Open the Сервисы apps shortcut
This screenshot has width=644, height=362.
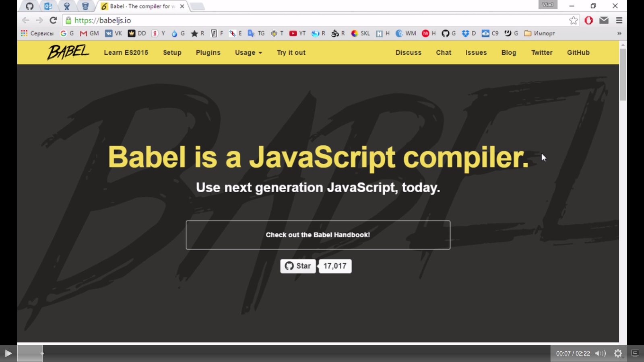click(x=37, y=33)
